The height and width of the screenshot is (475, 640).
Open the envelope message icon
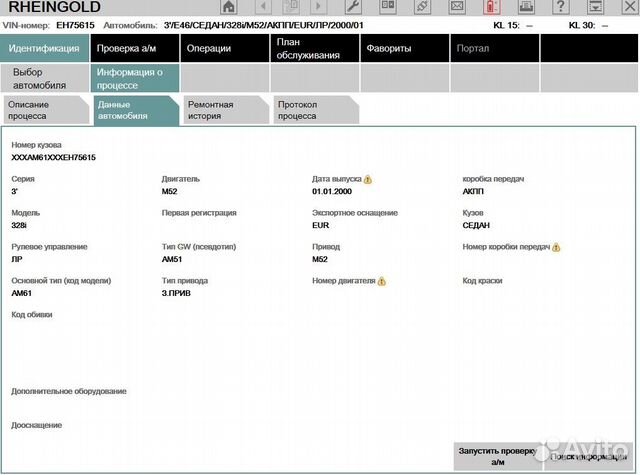pyautogui.click(x=457, y=7)
